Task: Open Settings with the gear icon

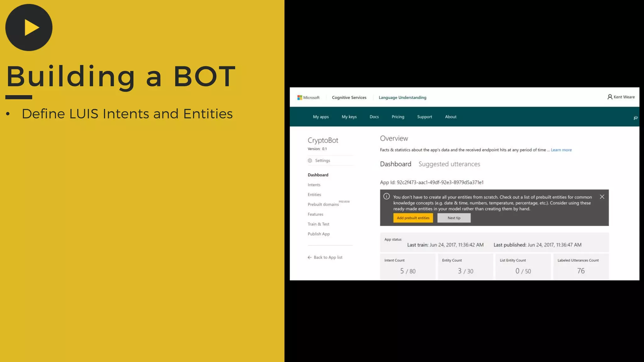Action: [310, 161]
